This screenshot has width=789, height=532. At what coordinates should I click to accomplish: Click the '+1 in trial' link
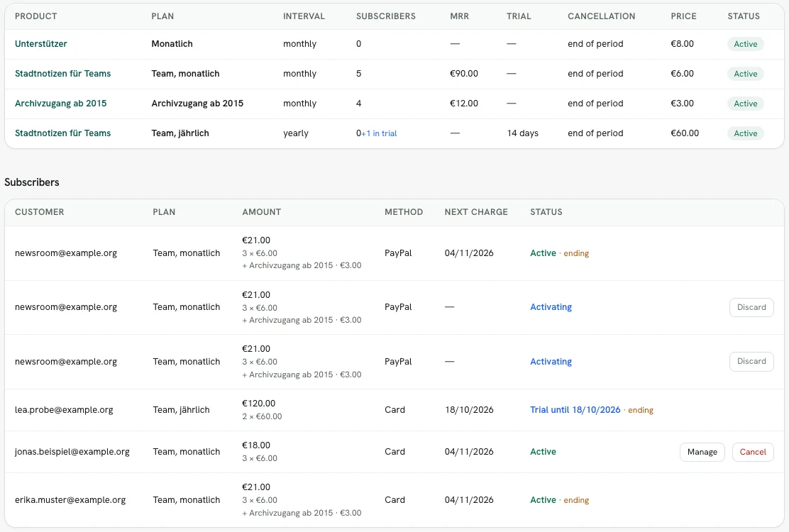point(380,133)
